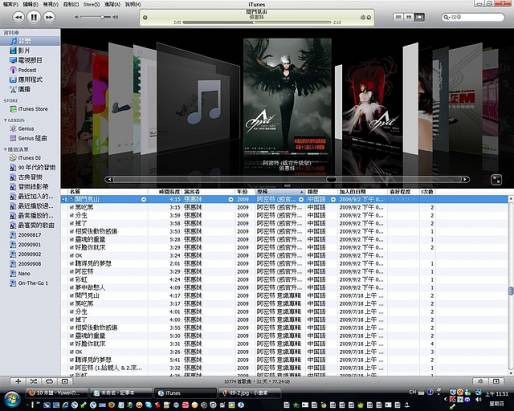Image resolution: width=514 pixels, height=411 pixels.
Task: Uncheck the OK song of length 3:24
Action: pos(71,256)
